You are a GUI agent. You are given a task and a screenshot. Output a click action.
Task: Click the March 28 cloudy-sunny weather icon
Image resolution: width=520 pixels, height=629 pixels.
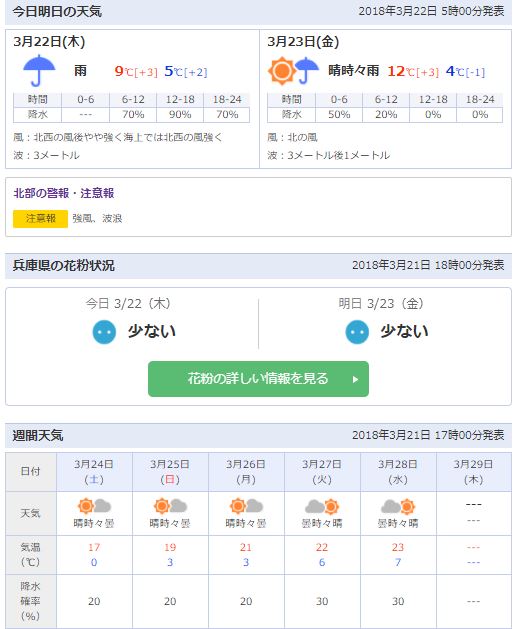(398, 507)
